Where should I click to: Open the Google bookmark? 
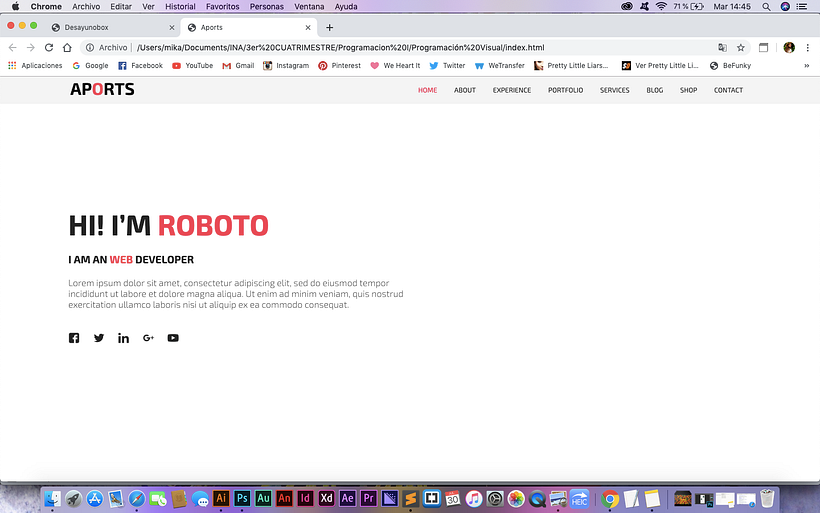90,66
